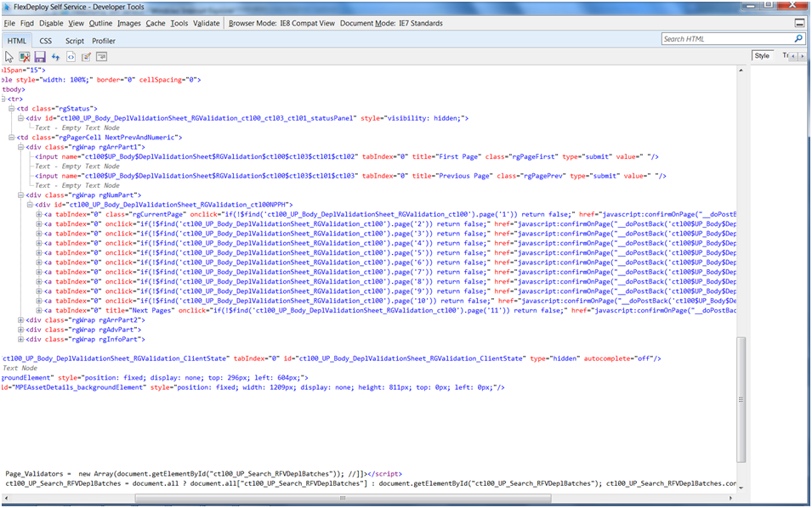
Task: Select the MPEAssetDetails_backgroundElement row
Action: coord(253,387)
